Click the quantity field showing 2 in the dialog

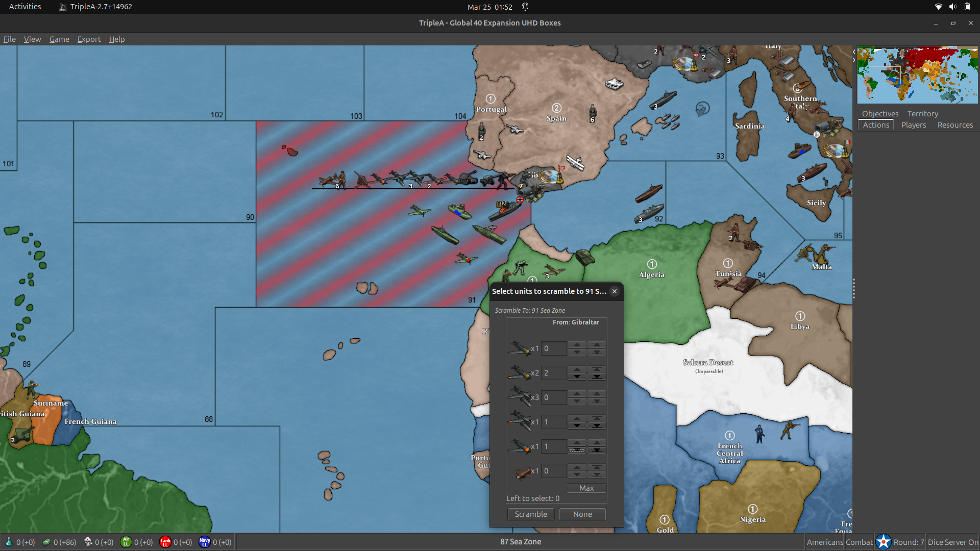(554, 373)
